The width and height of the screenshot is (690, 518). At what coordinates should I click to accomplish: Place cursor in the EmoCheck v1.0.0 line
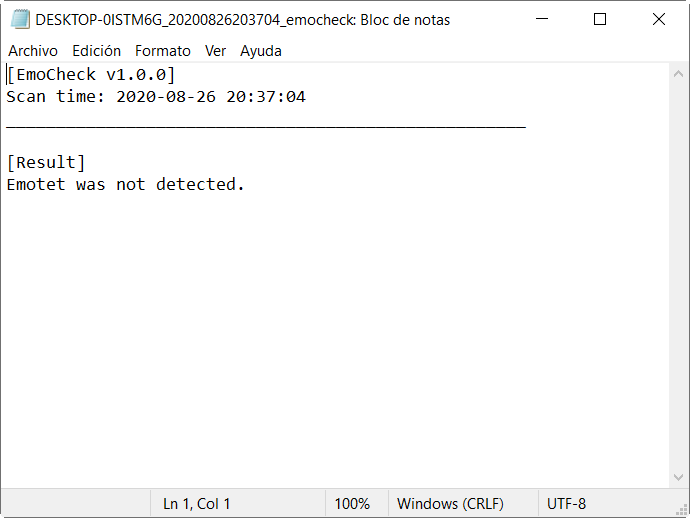(91, 75)
